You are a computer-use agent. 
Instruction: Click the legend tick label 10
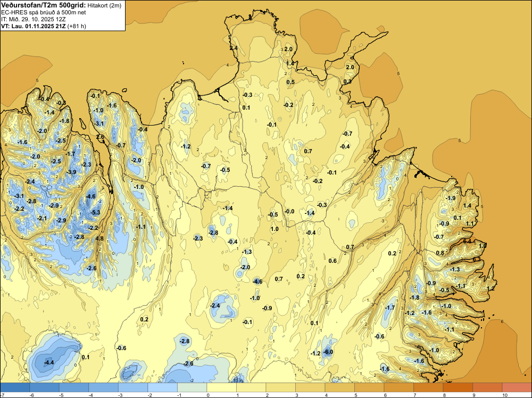[x=504, y=395]
